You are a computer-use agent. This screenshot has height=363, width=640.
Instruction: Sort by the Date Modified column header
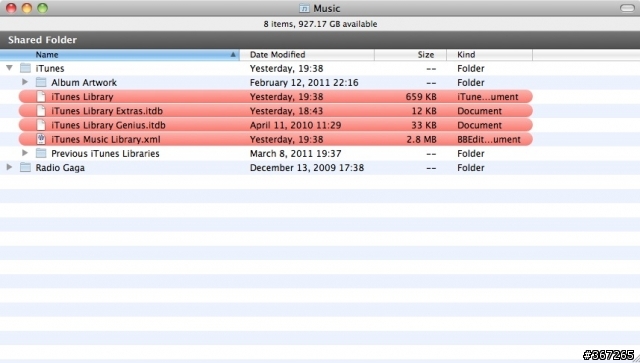pos(307,55)
